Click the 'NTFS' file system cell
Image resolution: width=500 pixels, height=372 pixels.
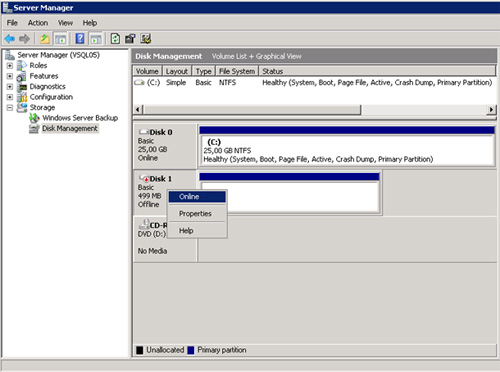227,82
